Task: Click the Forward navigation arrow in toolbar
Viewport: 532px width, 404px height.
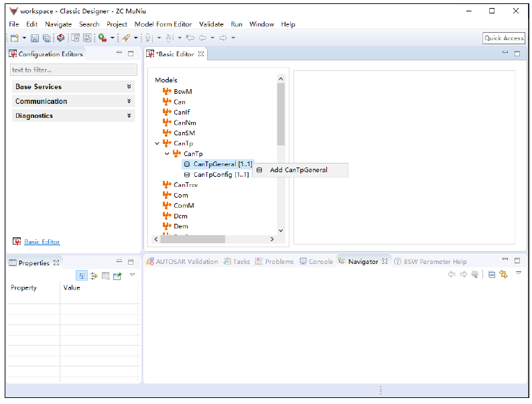Action: pos(223,38)
